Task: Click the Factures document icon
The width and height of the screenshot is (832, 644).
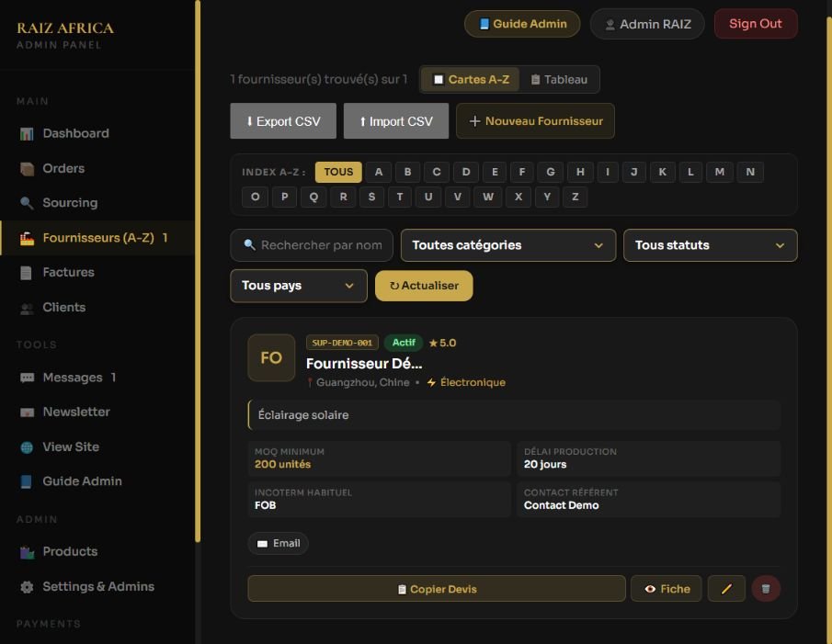Action: pos(26,273)
